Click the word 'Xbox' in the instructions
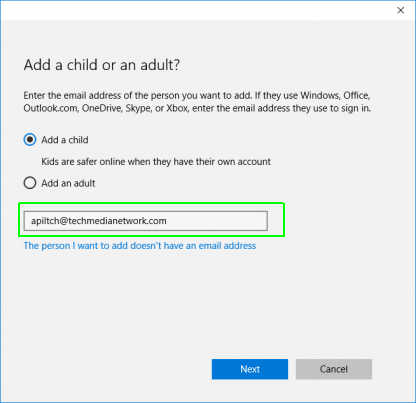416x403 pixels. click(x=177, y=108)
